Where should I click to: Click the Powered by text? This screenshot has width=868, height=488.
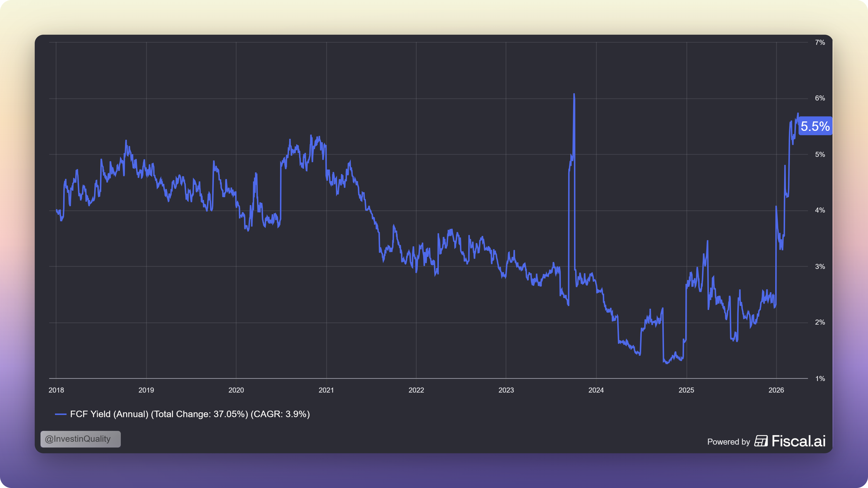click(728, 442)
